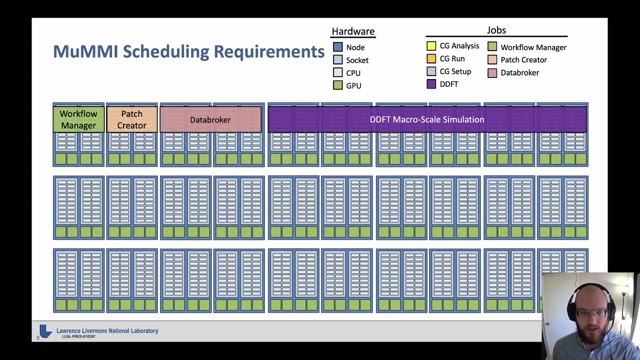Select the green Workflow Manager job block
Image resolution: width=640 pixels, height=360 pixels.
(x=78, y=119)
